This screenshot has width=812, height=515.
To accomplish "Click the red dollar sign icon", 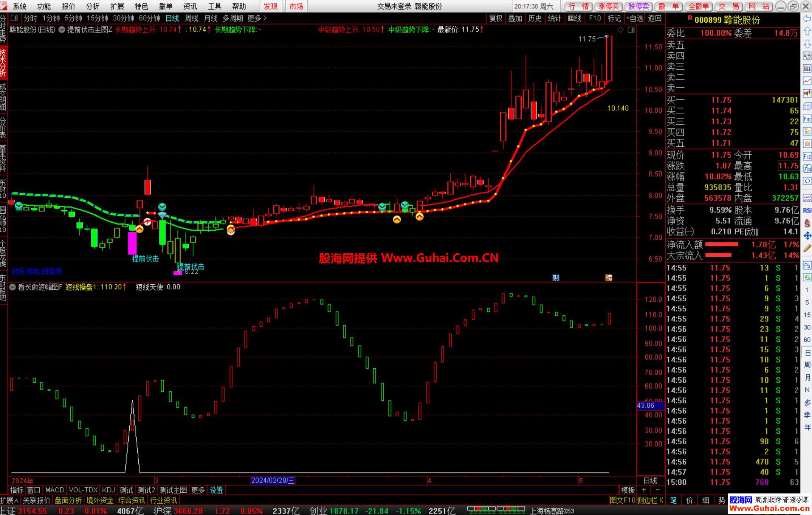I will pyautogui.click(x=807, y=223).
